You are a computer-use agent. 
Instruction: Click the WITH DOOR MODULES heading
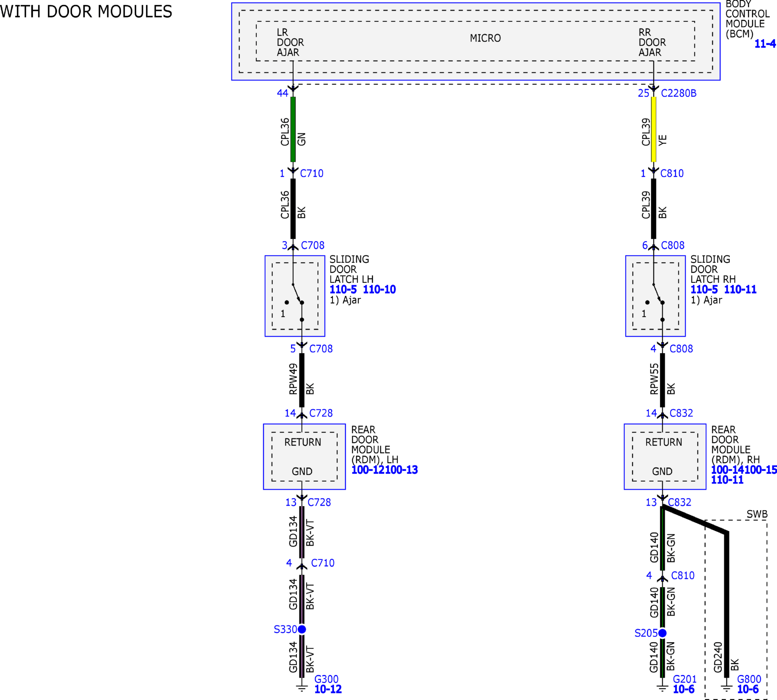[x=86, y=12]
